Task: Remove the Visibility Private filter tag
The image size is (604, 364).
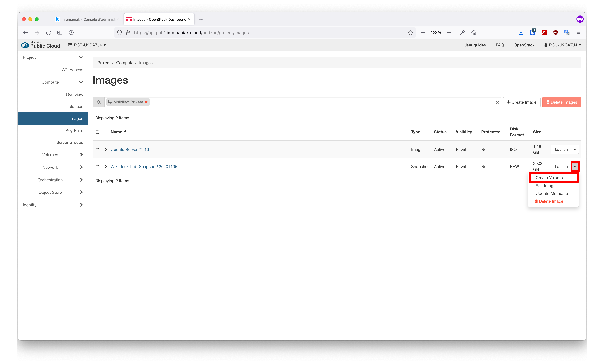Action: point(146,102)
